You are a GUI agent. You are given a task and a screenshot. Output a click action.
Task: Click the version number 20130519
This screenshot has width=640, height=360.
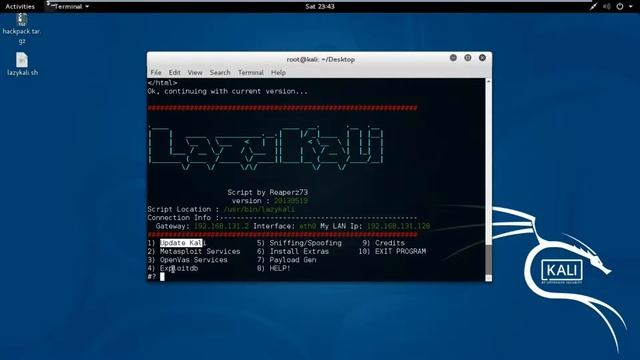point(291,201)
